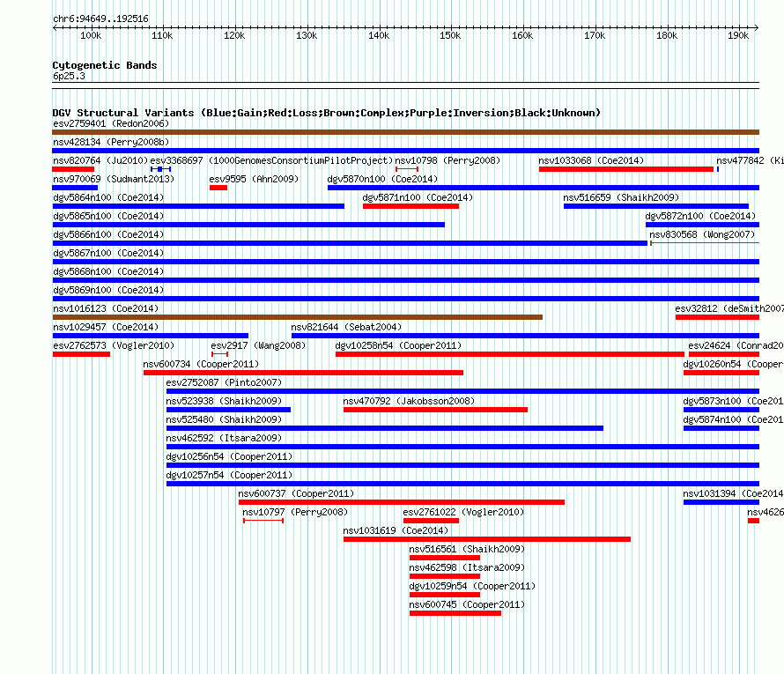Click dgv10259n54 (Cooper2011) label
The image size is (784, 674).
472,586
